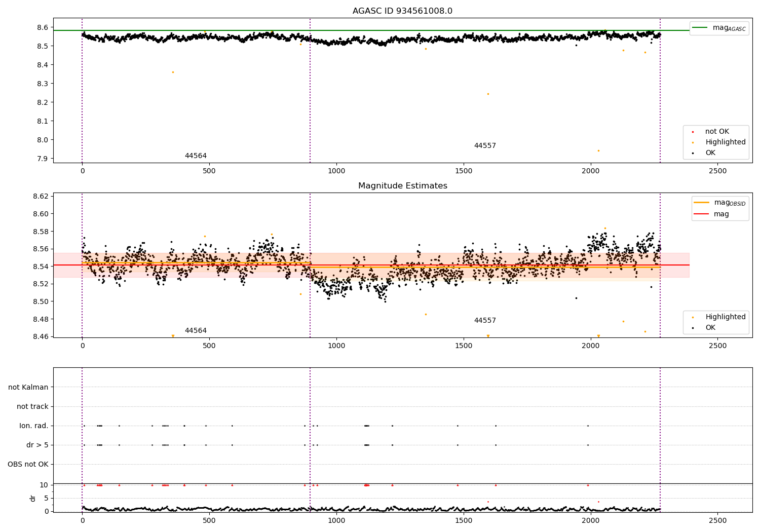Click the "5" tick on the dr axis
Image resolution: width=760 pixels, height=532 pixels.
point(47,498)
